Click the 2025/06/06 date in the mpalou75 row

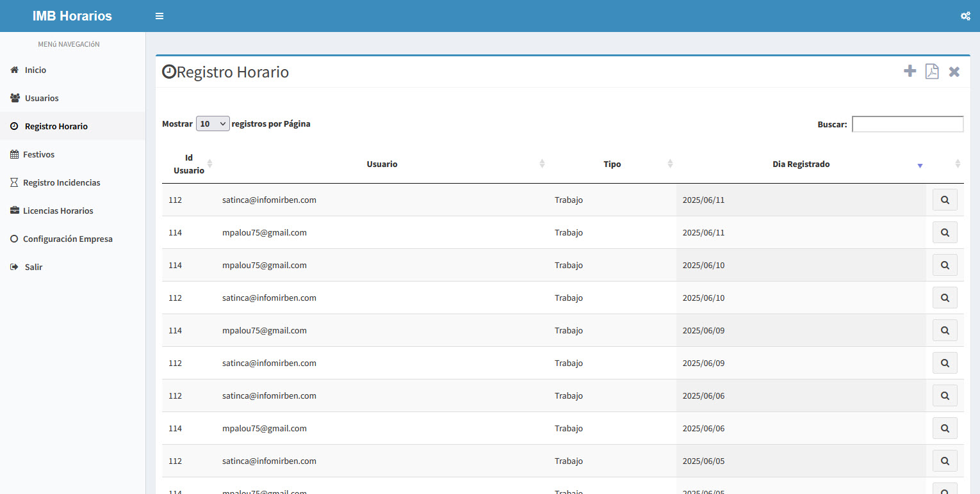[x=703, y=428]
